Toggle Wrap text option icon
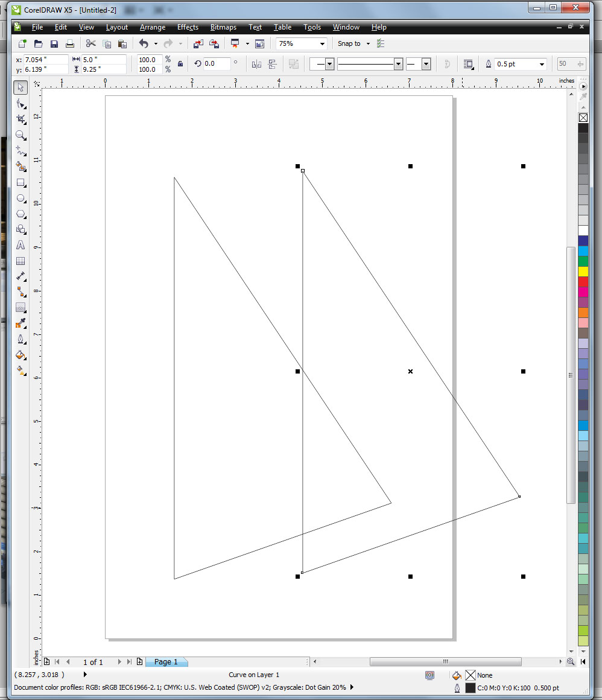Viewport: 602px width, 700px height. coord(468,64)
